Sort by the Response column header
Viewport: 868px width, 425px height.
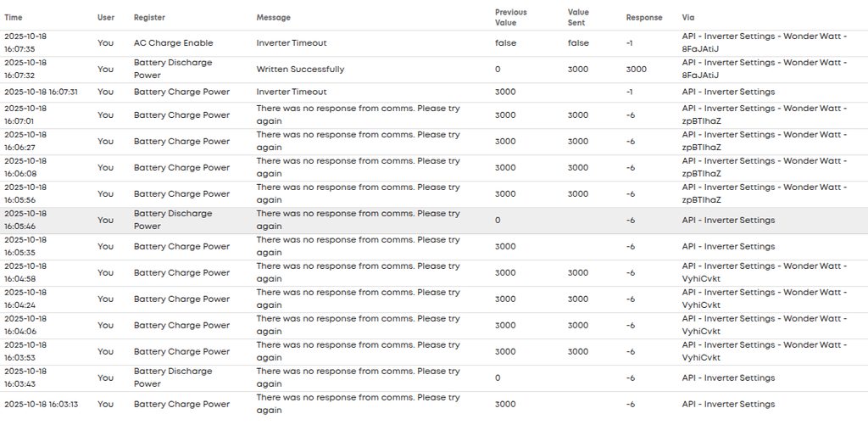(x=643, y=17)
